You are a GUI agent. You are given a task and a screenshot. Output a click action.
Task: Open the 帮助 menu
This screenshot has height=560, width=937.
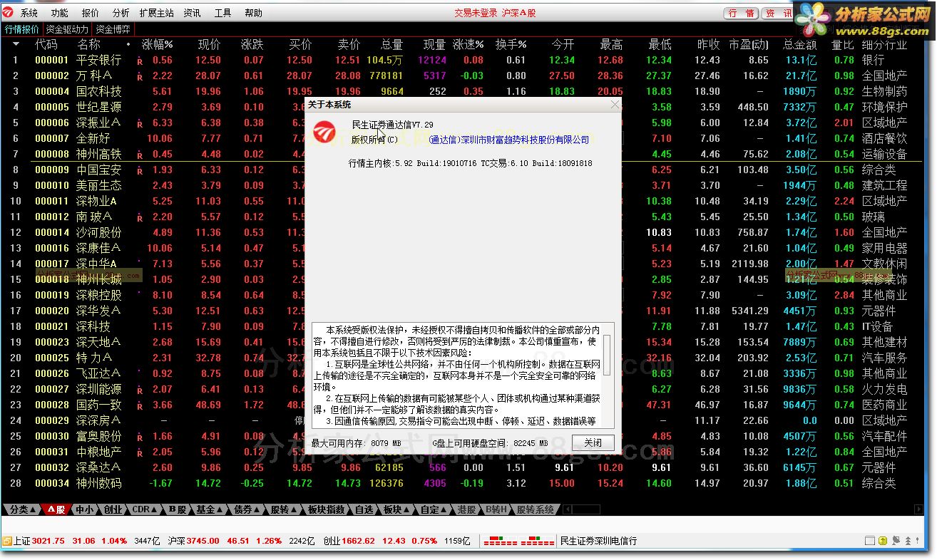253,13
